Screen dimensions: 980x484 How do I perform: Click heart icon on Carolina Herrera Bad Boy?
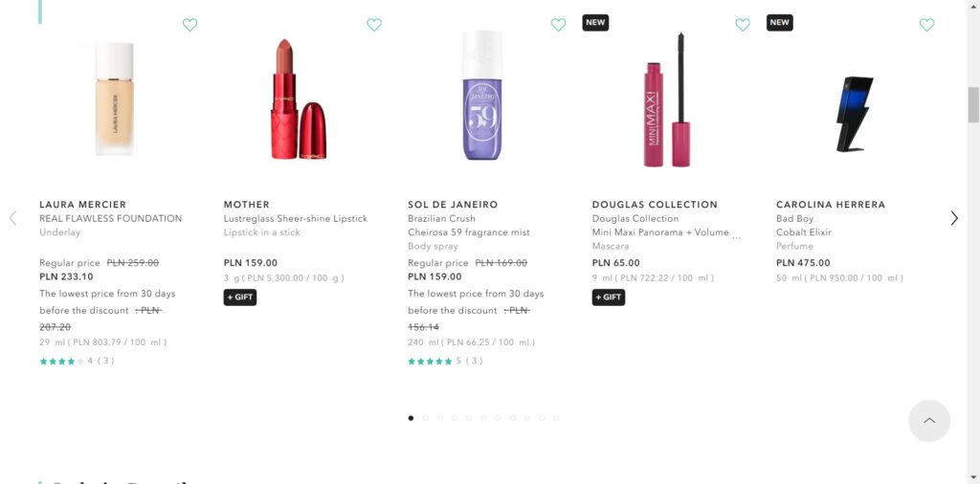926,25
